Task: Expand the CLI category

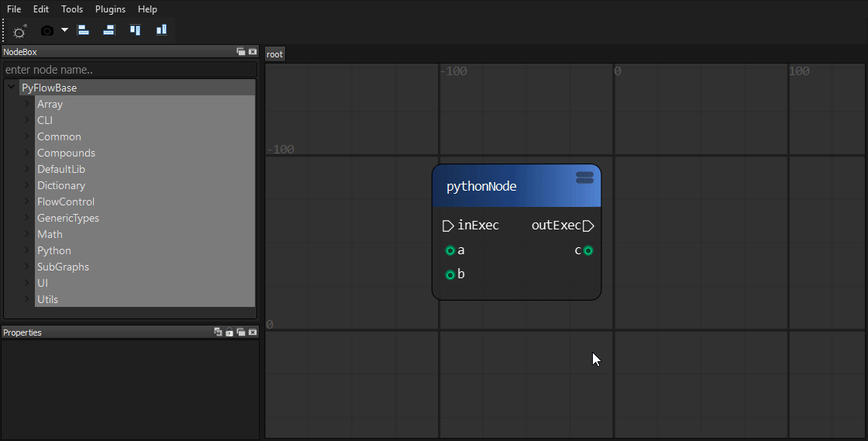Action: tap(26, 119)
